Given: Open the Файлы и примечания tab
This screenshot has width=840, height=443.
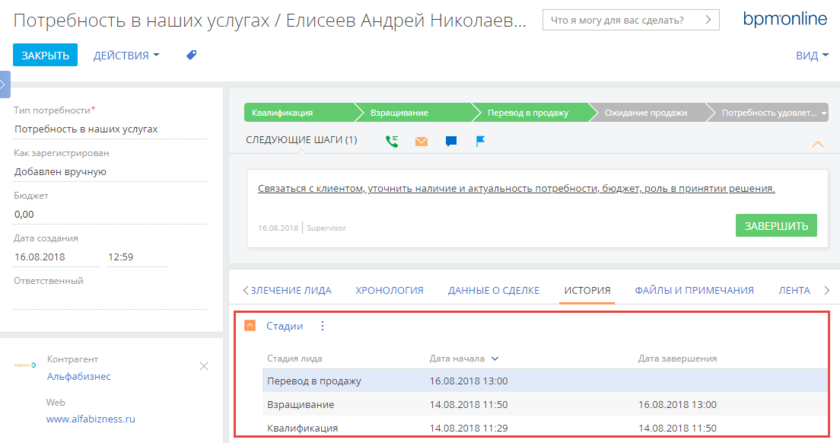Looking at the screenshot, I should pyautogui.click(x=693, y=290).
